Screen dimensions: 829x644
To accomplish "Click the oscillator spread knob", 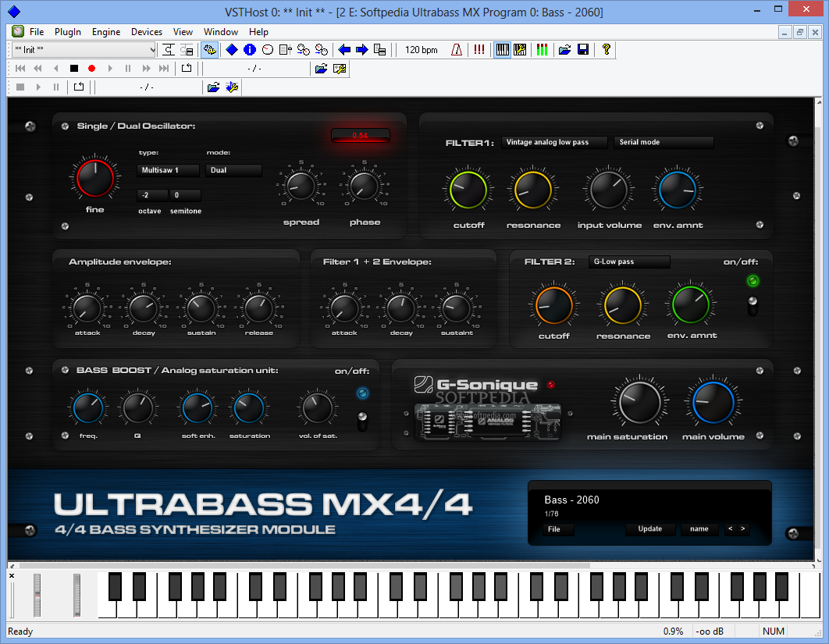I will tap(301, 186).
